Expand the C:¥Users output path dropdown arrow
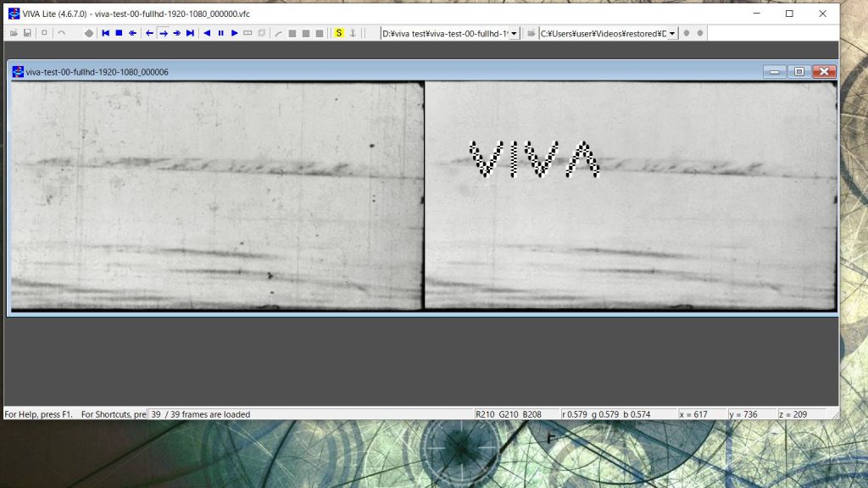 pyautogui.click(x=672, y=33)
